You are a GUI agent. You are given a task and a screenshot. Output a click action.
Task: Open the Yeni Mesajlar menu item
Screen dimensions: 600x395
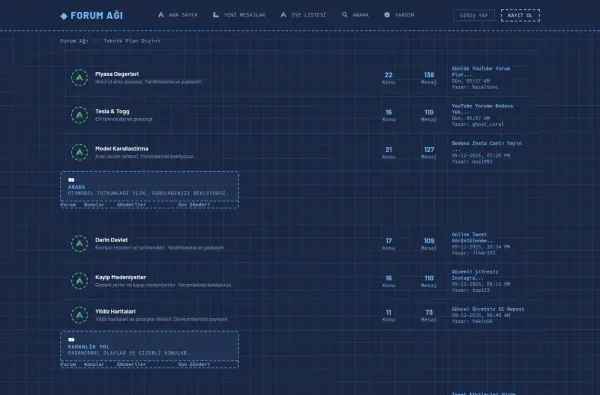[x=239, y=15]
